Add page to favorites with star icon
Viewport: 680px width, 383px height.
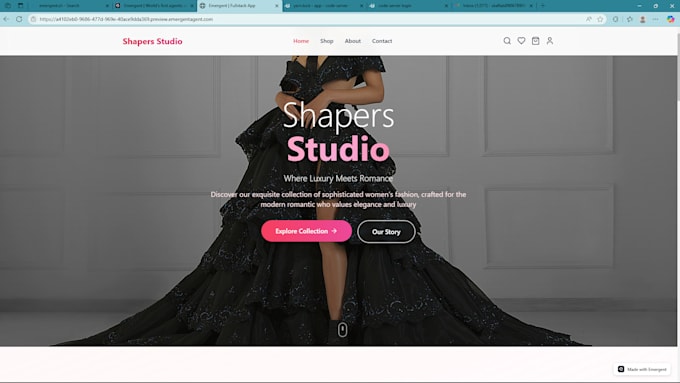(600, 19)
